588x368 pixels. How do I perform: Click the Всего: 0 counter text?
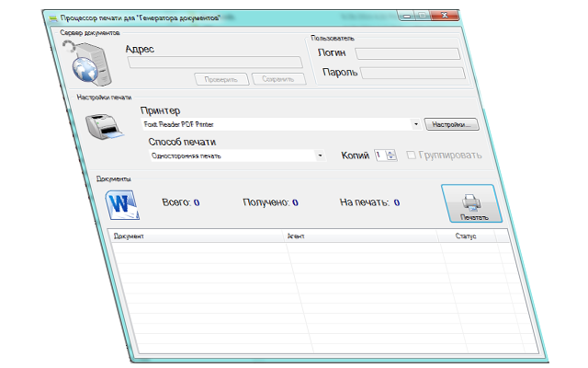click(181, 202)
